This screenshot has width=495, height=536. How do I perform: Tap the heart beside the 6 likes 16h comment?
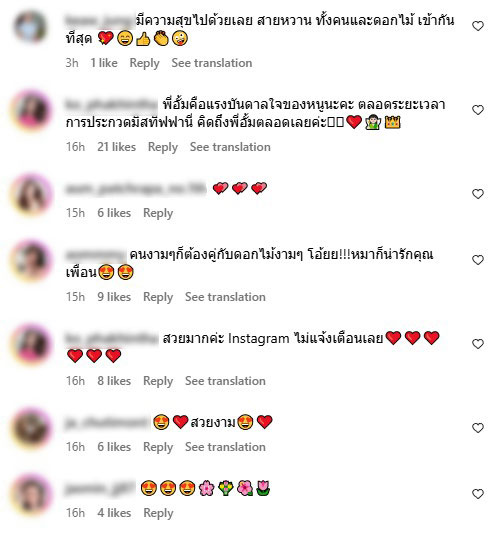pyautogui.click(x=478, y=428)
